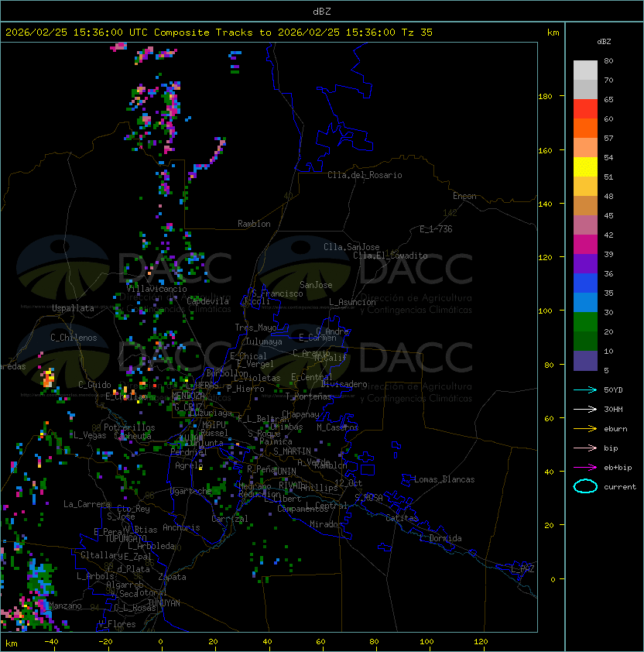Click the bright yellow 54 to 51 swatch
The image size is (644, 652).
coord(585,167)
